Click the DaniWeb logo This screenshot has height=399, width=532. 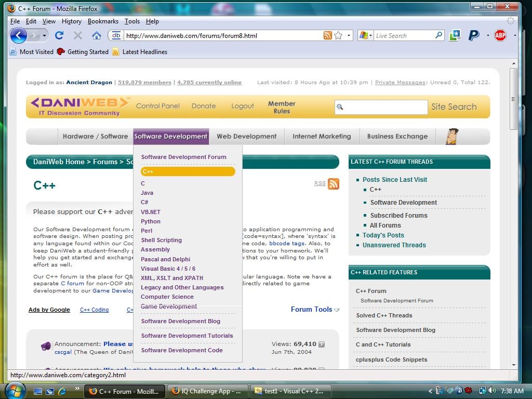(x=79, y=107)
